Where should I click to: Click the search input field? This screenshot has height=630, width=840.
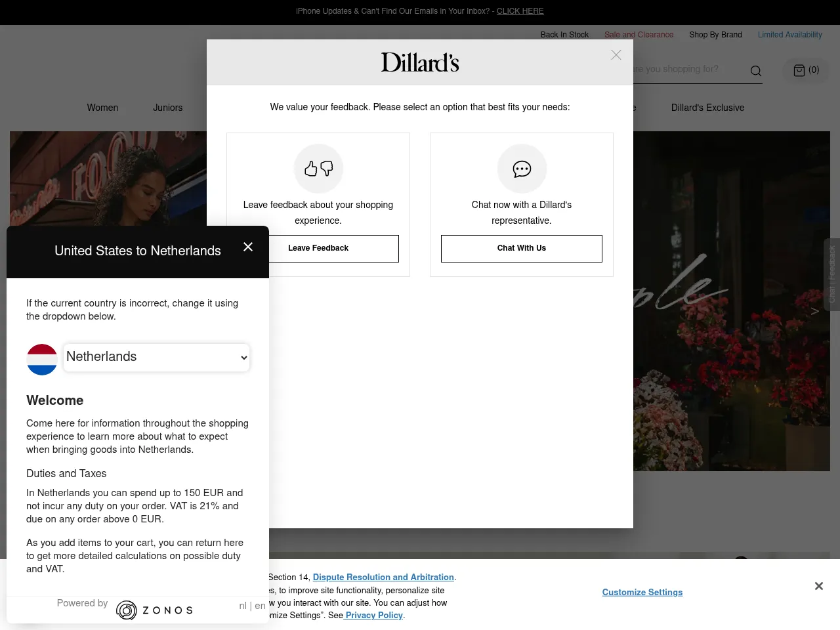(676, 70)
